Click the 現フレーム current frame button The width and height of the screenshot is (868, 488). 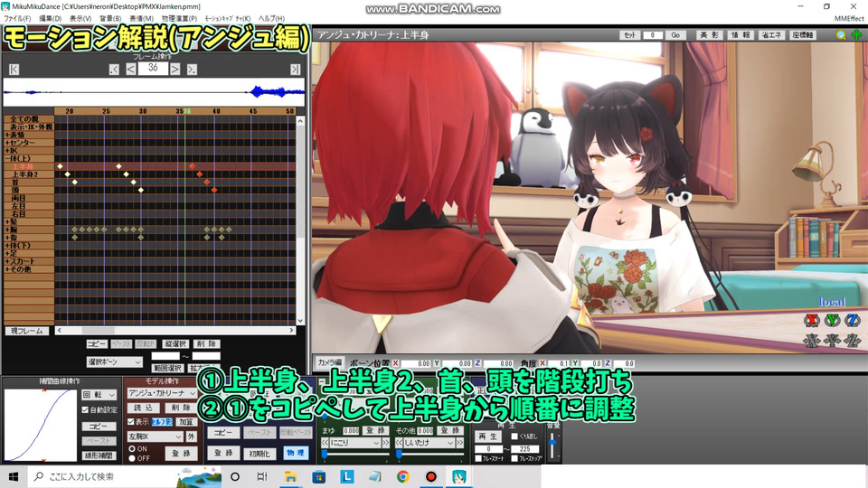pyautogui.click(x=26, y=331)
